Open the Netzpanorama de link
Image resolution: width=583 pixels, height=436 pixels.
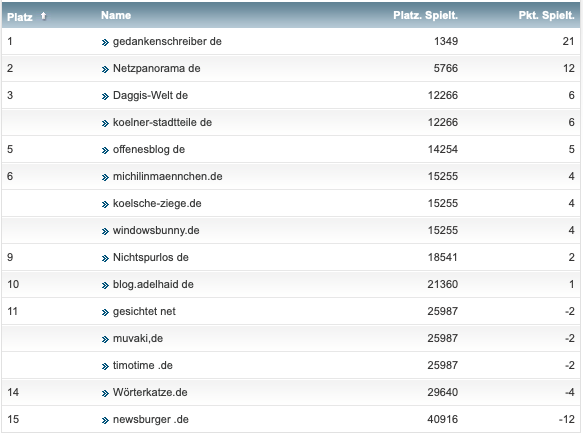point(157,68)
